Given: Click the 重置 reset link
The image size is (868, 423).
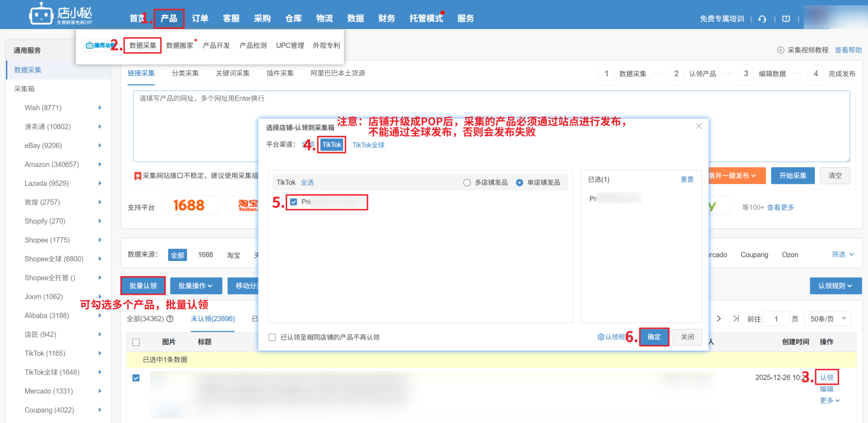Looking at the screenshot, I should pos(687,179).
